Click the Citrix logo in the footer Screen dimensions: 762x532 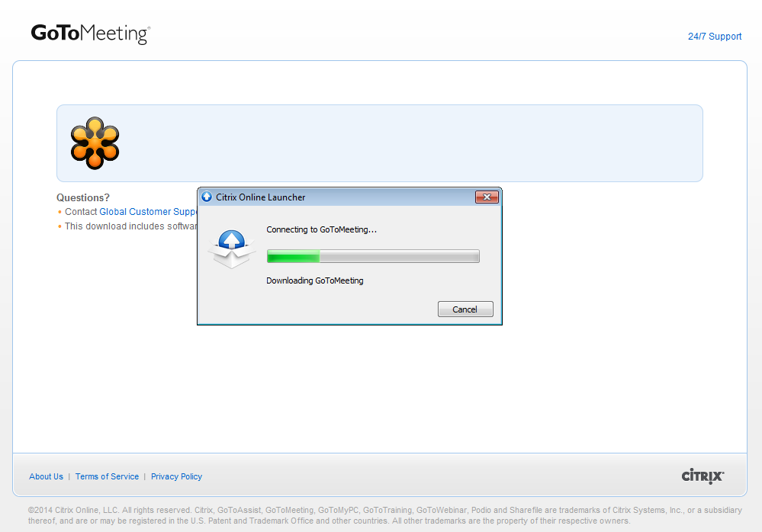703,476
